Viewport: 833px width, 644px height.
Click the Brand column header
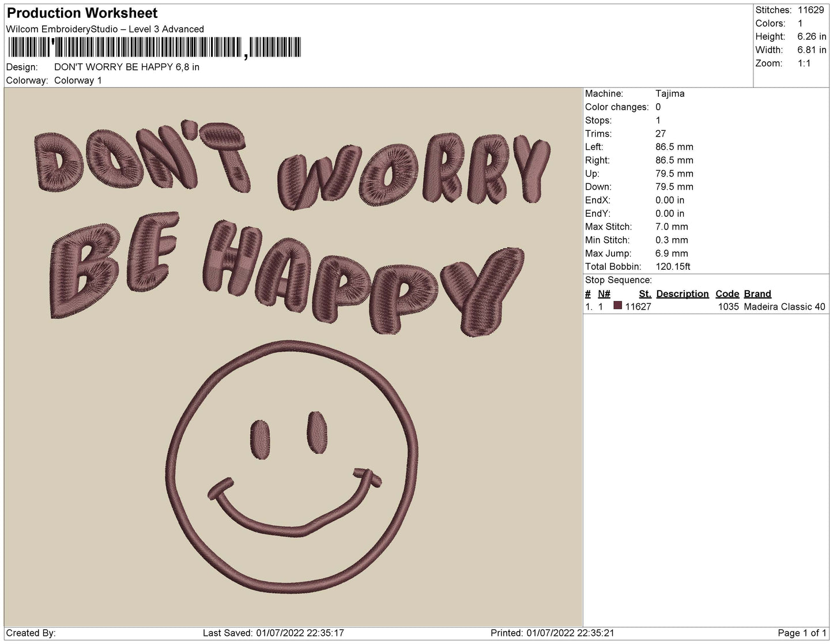(757, 293)
